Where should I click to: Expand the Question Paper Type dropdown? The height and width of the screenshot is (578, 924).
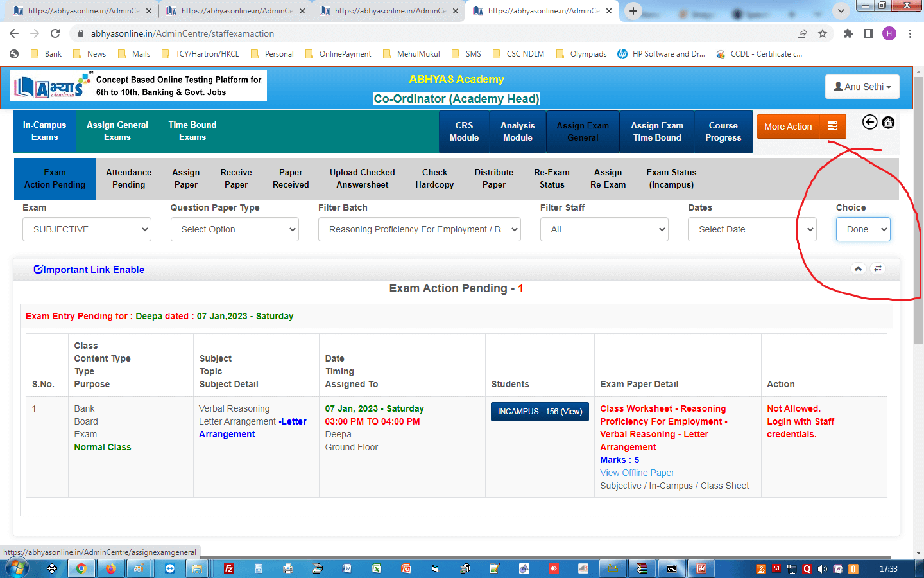235,229
